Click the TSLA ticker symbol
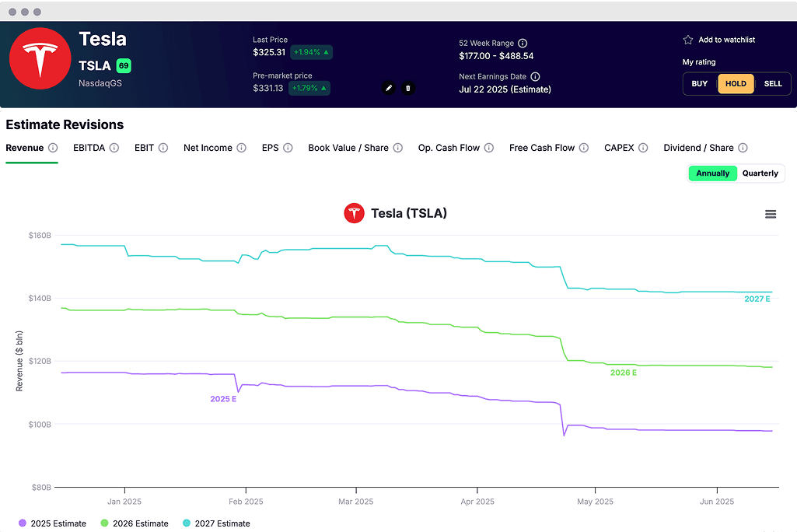The image size is (797, 532). click(x=95, y=65)
